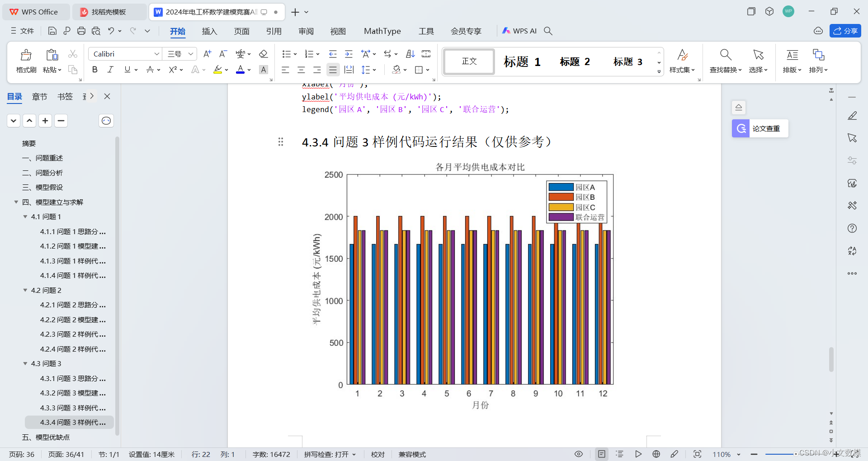This screenshot has width=868, height=461.
Task: Click the reading view eye icon in status bar
Action: point(579,454)
